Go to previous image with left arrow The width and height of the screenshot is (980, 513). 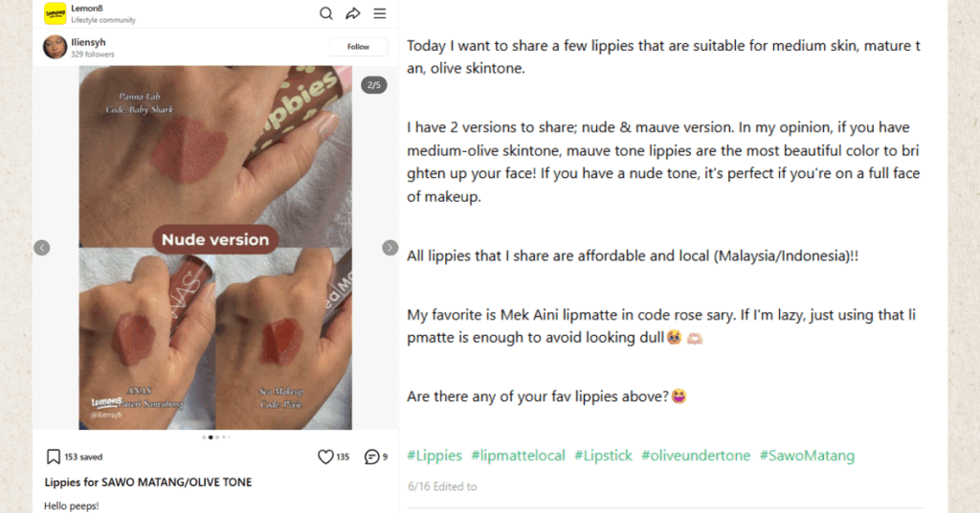pyautogui.click(x=42, y=248)
